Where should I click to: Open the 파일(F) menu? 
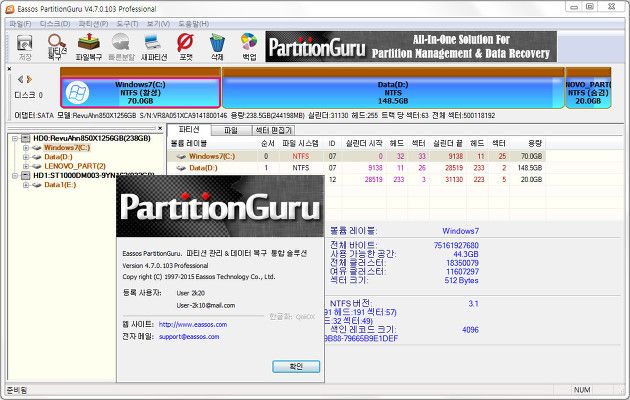click(20, 24)
